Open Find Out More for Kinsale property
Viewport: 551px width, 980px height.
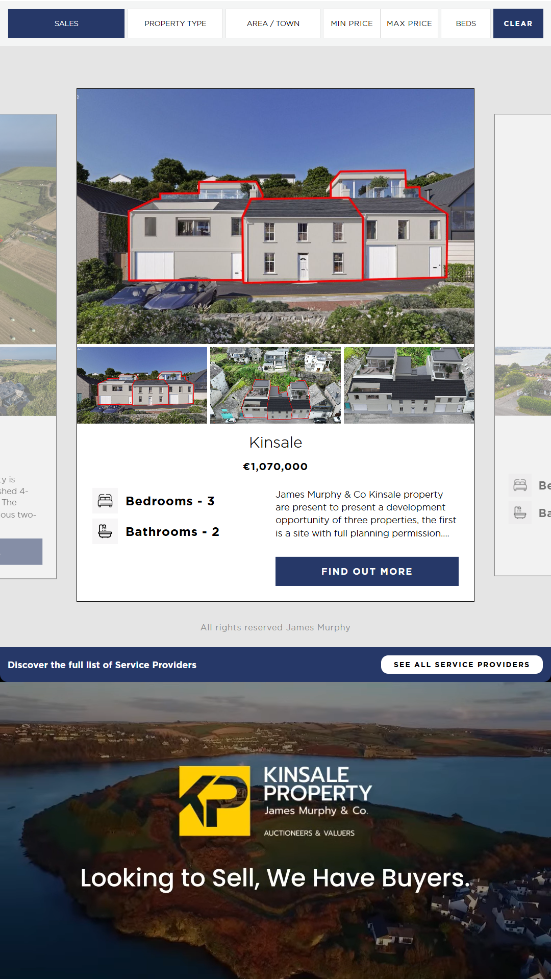pyautogui.click(x=367, y=571)
